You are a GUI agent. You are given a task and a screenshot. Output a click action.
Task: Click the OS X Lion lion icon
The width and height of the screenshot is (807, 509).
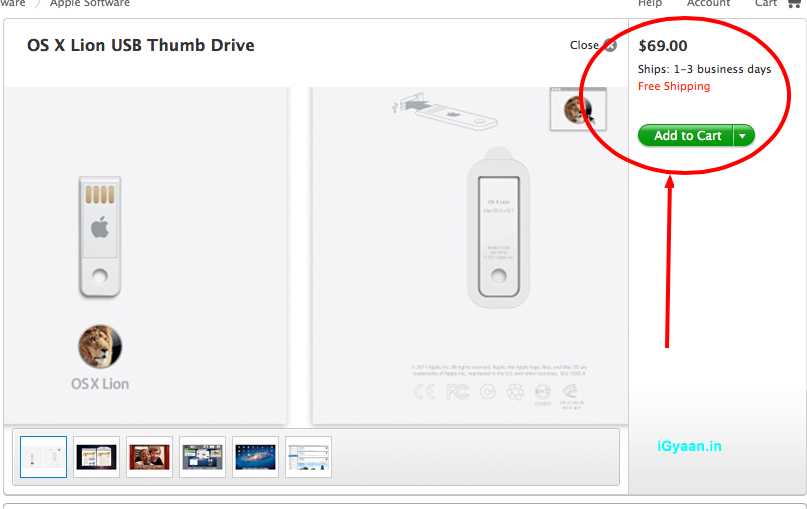click(x=100, y=346)
